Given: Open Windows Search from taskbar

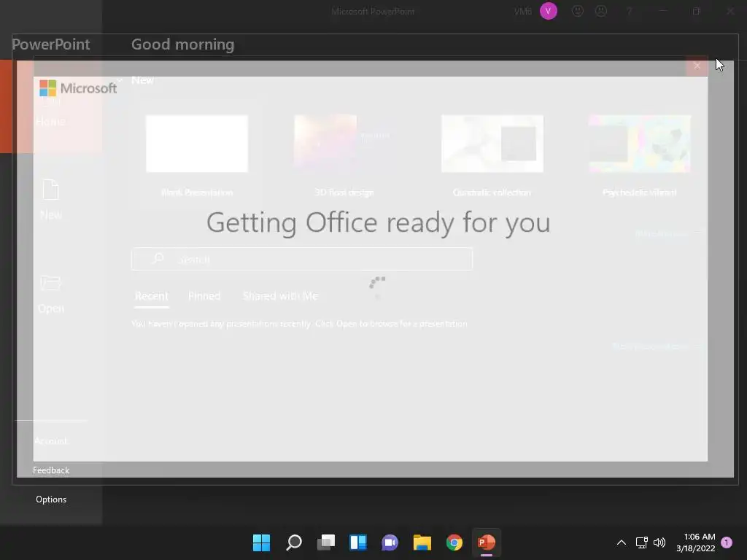Looking at the screenshot, I should 294,542.
